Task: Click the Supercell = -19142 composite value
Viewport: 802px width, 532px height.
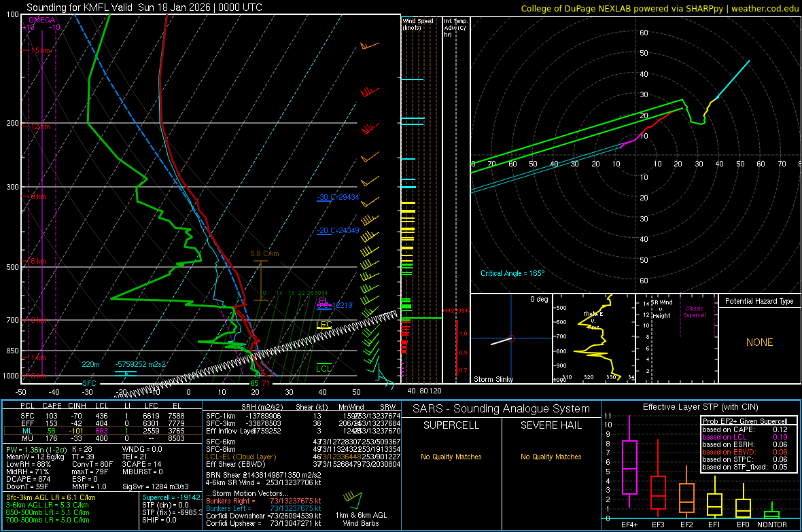Action: point(171,497)
